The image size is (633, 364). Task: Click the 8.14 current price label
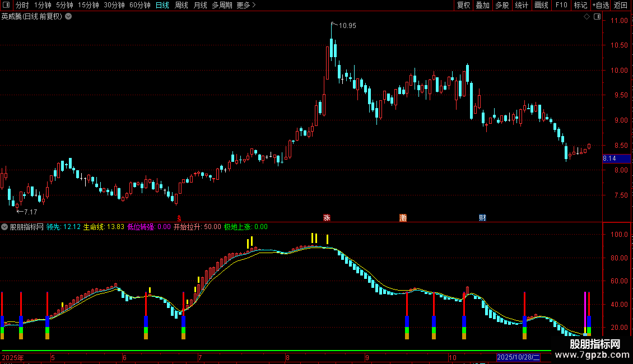click(x=616, y=158)
